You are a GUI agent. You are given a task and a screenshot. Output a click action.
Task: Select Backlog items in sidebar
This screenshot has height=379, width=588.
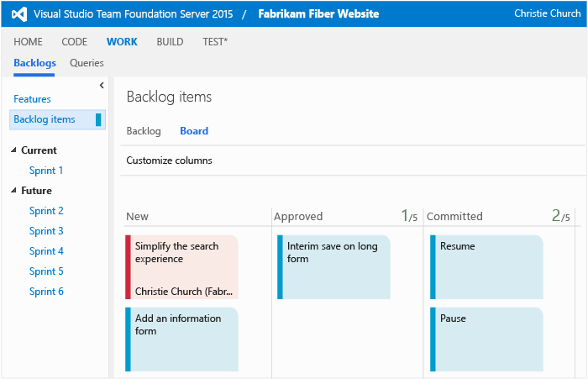[45, 119]
